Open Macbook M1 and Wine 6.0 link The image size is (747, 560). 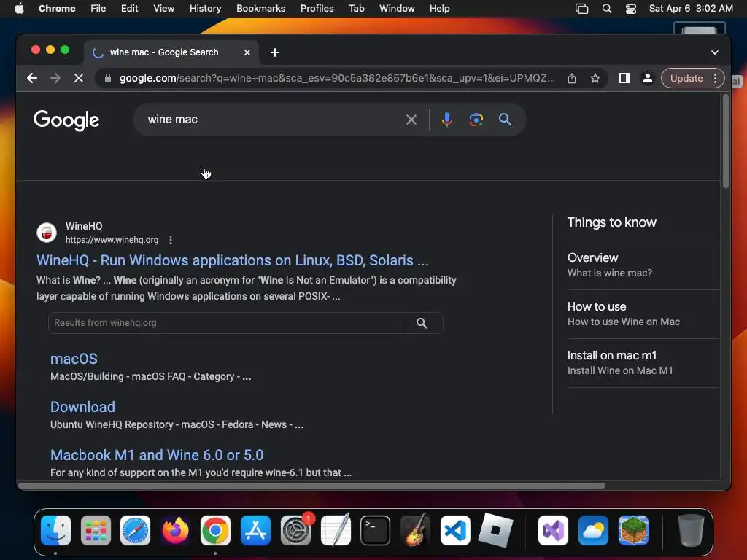pos(157,455)
